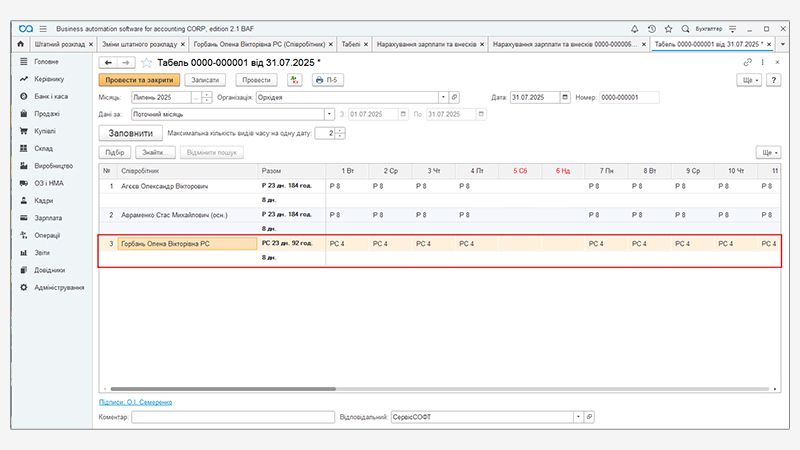The image size is (800, 450).
Task: Open the Ще menu above the table
Action: point(769,152)
